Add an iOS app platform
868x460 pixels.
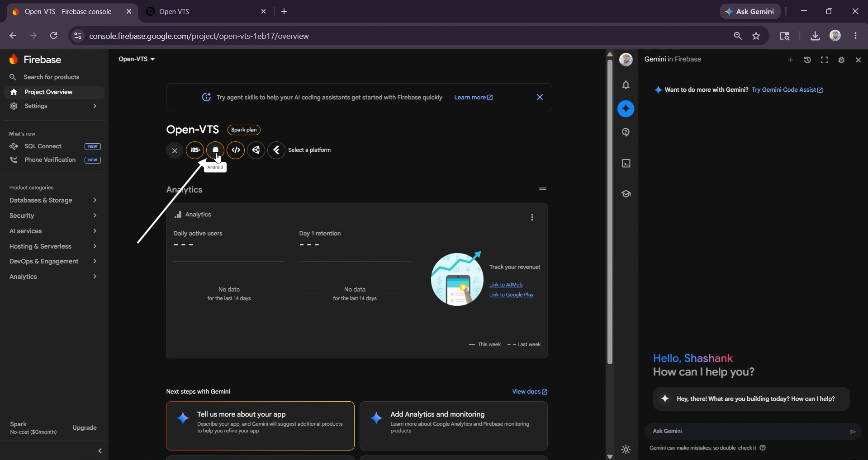pos(195,150)
